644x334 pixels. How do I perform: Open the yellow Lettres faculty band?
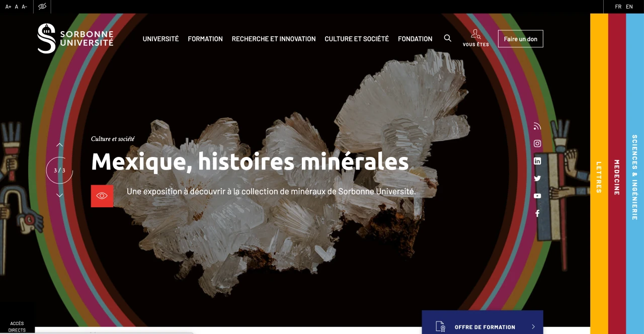tap(599, 174)
